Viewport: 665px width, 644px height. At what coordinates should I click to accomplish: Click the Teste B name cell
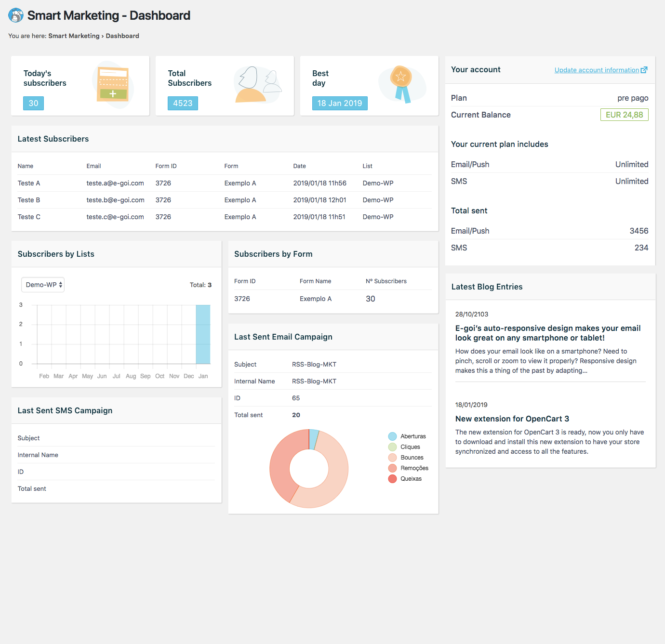[29, 200]
